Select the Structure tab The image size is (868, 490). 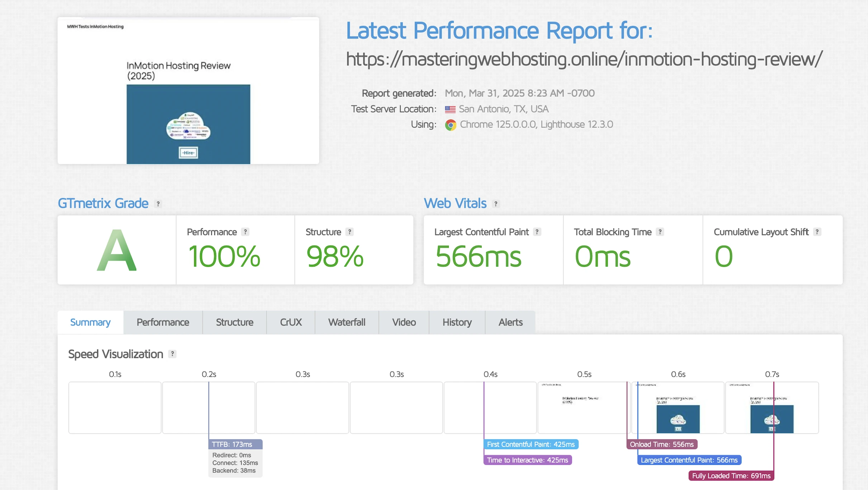(x=234, y=322)
